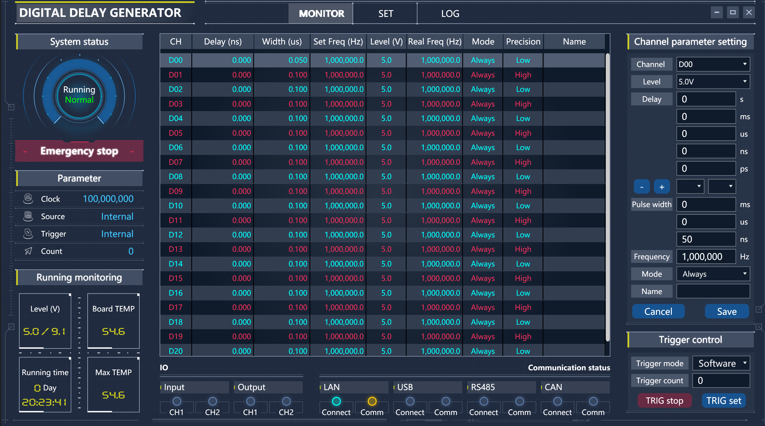Toggle the Input CH2 indicator
This screenshot has width=765, height=426.
click(212, 401)
